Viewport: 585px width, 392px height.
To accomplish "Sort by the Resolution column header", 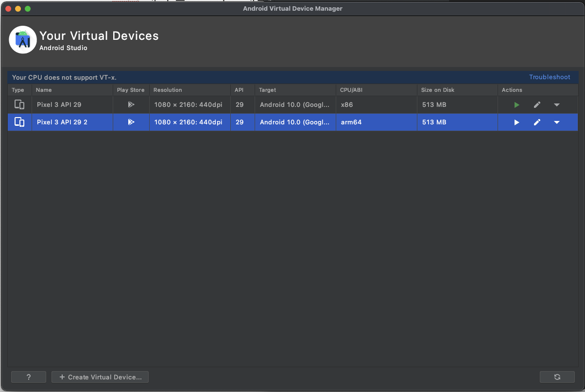I will [190, 90].
